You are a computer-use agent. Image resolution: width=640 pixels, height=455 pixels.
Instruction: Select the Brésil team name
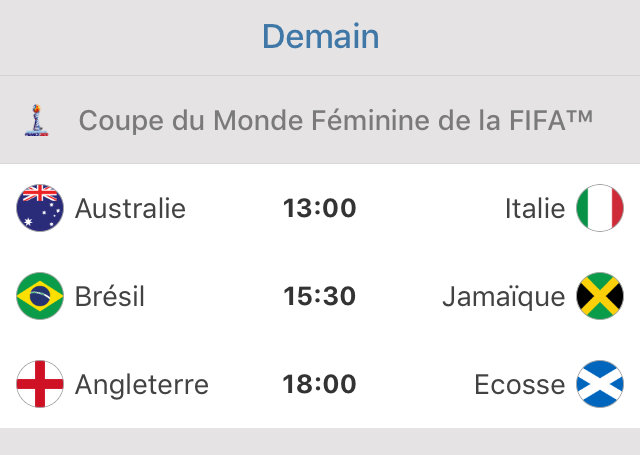tap(110, 296)
